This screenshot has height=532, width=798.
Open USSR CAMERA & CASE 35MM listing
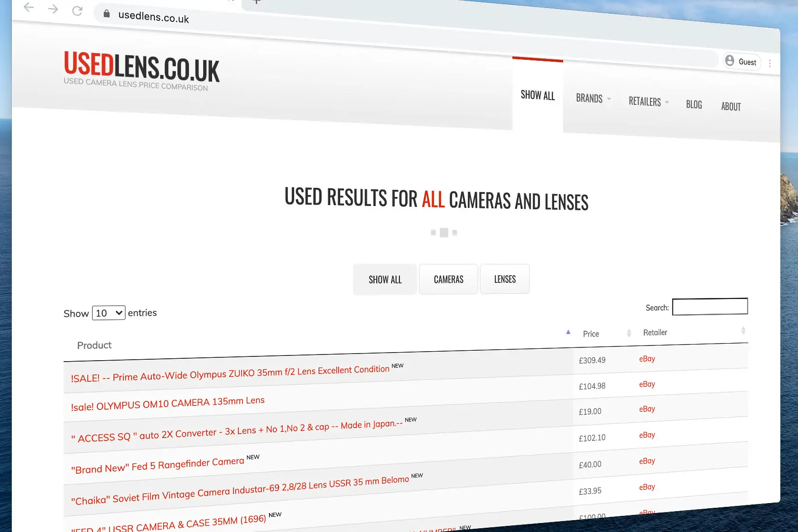[168, 524]
